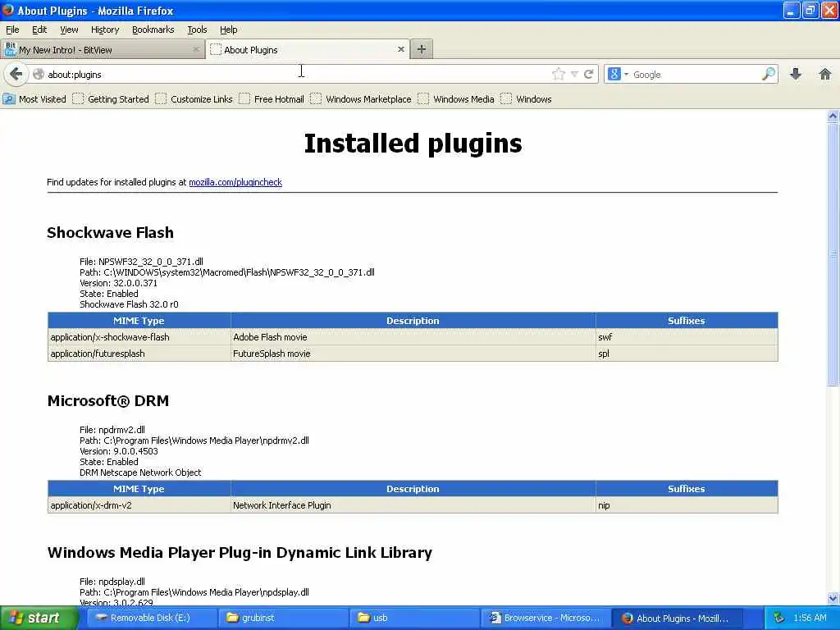The image size is (840, 630).
Task: Open the Free Hotmail bookmark
Action: 272,99
